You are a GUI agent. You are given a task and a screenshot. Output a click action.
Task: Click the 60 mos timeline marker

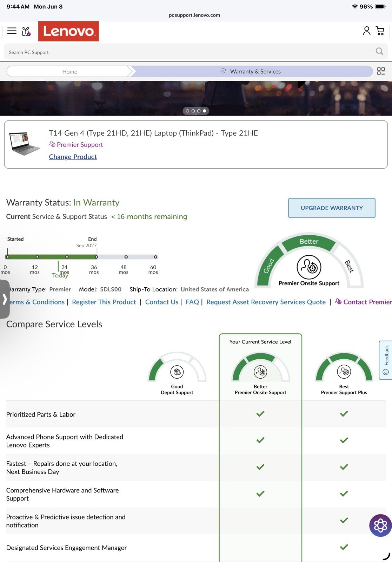[x=155, y=257]
